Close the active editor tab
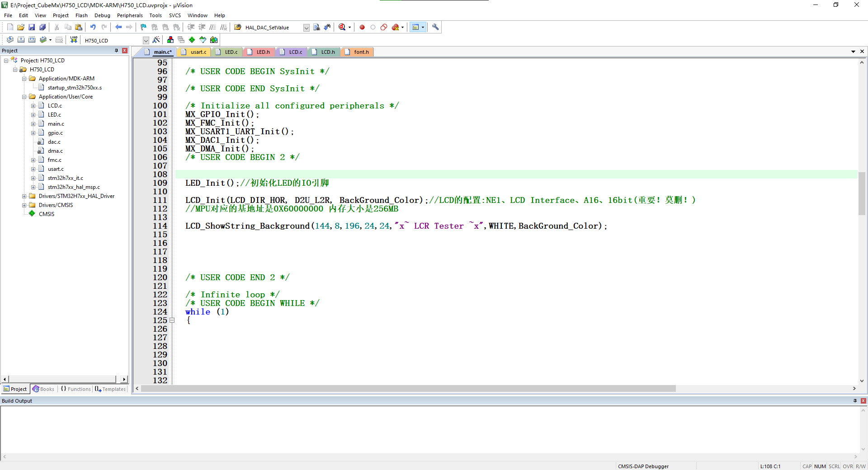The image size is (868, 470). pos(862,52)
